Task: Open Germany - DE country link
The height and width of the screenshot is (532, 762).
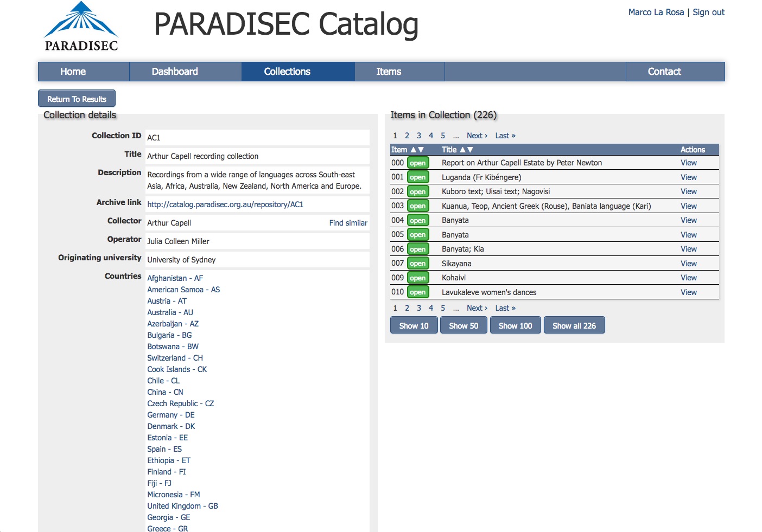Action: pyautogui.click(x=170, y=415)
